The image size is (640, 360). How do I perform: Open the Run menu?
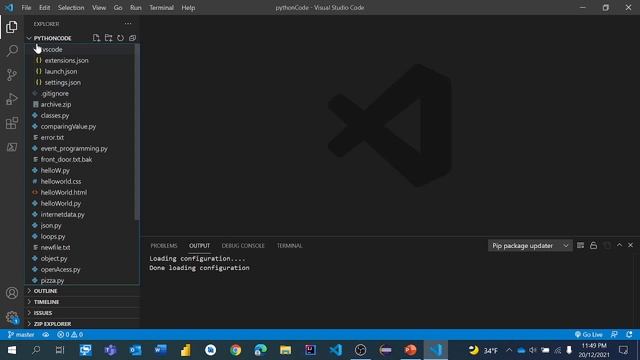(x=136, y=8)
